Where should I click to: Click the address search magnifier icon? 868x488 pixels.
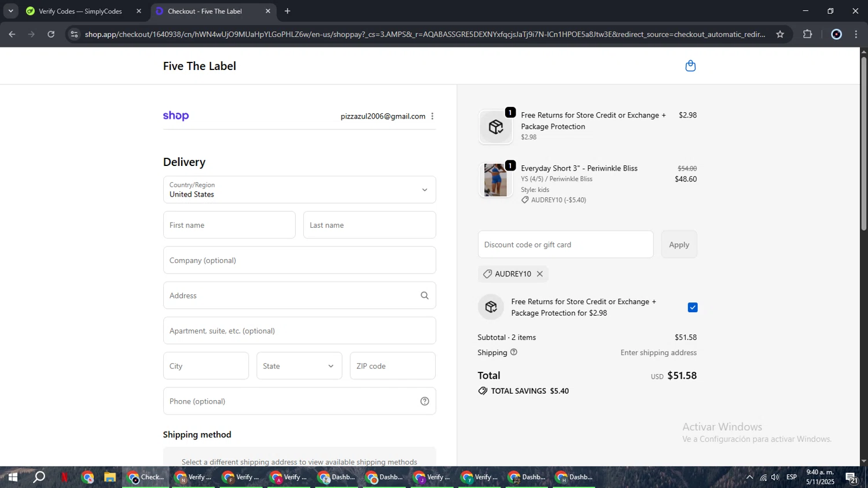tap(425, 295)
